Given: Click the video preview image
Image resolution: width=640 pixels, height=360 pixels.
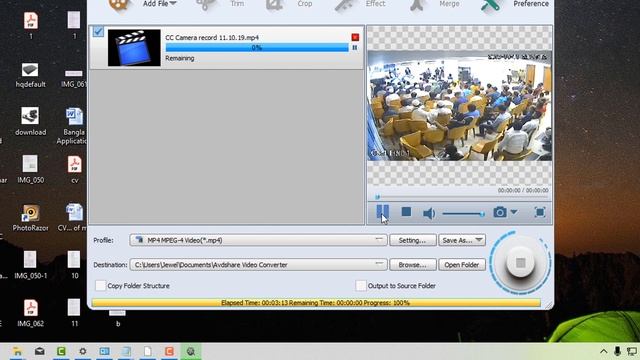Looking at the screenshot, I should point(460,105).
